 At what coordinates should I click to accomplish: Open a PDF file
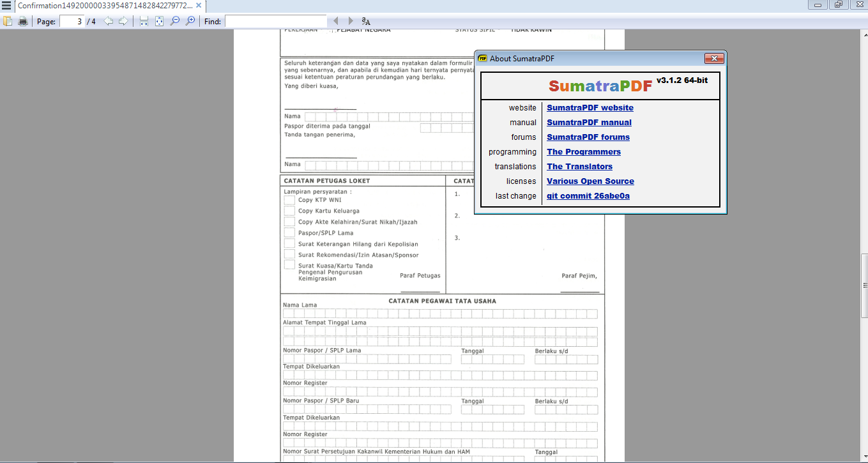coord(8,21)
